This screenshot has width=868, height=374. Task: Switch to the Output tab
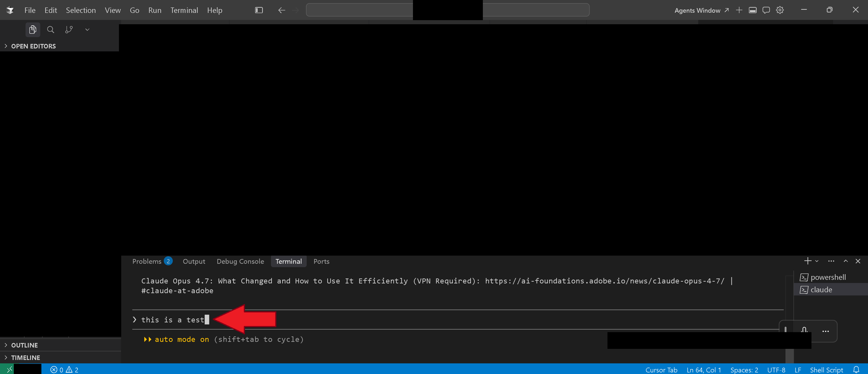[x=194, y=261]
